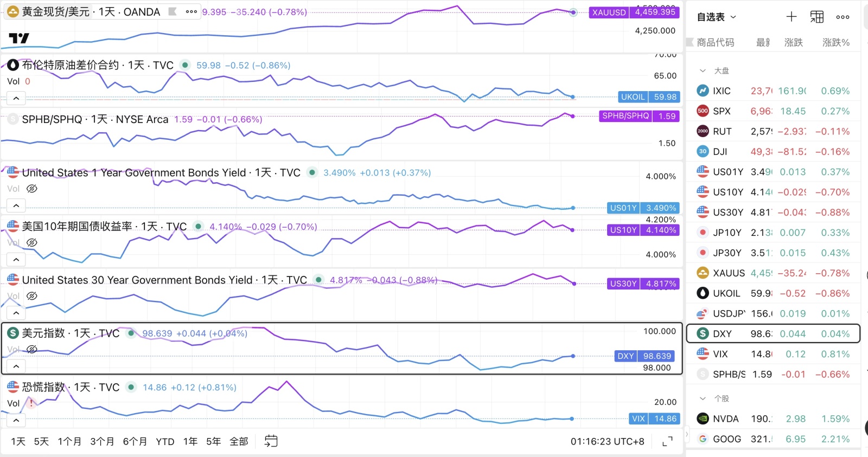This screenshot has height=457, width=868.
Task: Click the 01:16:23 UTC+8 timezone button
Action: (607, 441)
